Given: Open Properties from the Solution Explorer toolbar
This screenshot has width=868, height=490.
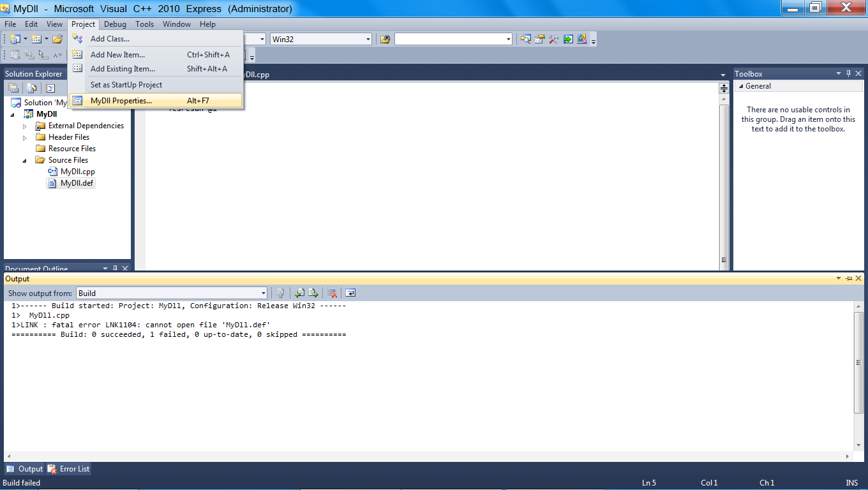Looking at the screenshot, I should (13, 87).
